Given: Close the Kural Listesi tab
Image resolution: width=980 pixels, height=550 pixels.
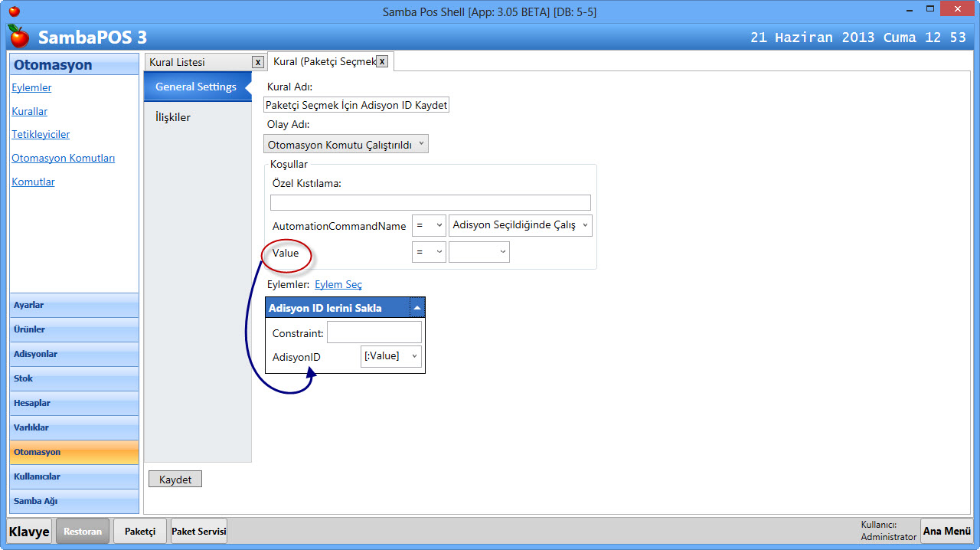Looking at the screenshot, I should (258, 62).
